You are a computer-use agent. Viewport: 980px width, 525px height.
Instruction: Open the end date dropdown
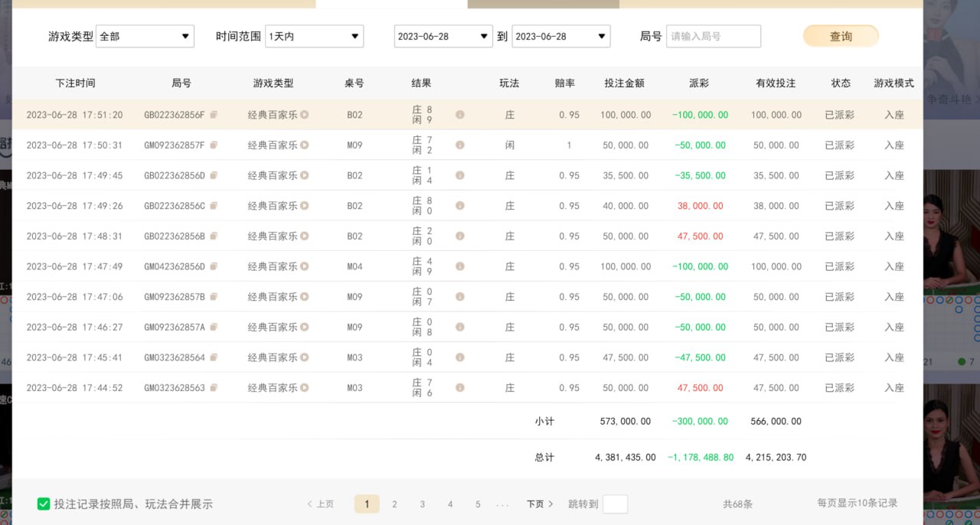click(x=560, y=35)
